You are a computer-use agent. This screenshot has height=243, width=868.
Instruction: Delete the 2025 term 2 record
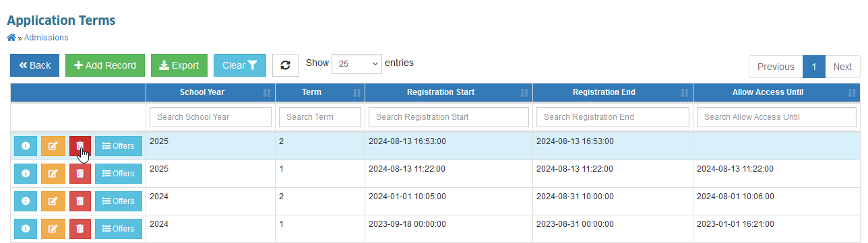coord(80,146)
